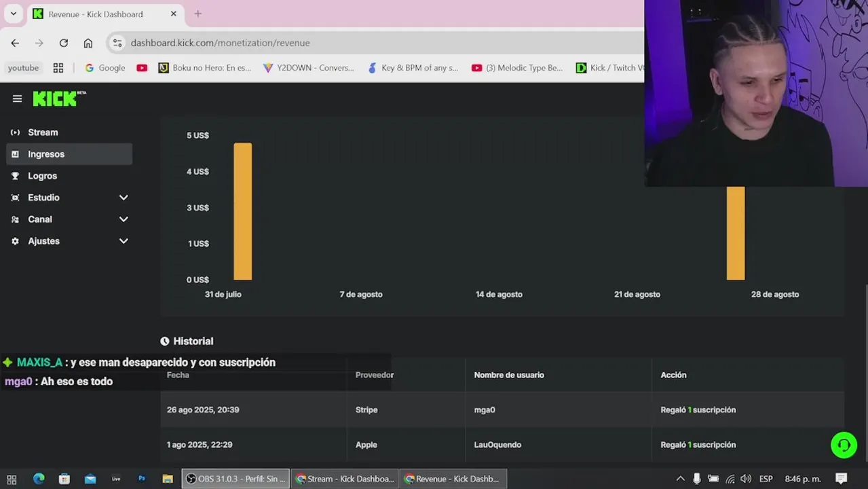Open the Windows Start menu
This screenshot has width=868, height=489.
12,479
